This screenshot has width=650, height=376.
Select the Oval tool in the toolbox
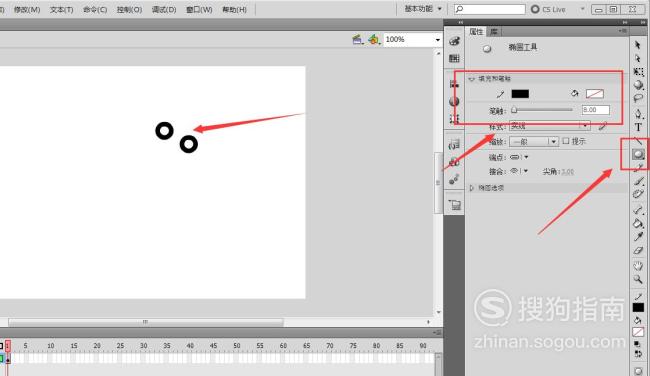tap(638, 154)
